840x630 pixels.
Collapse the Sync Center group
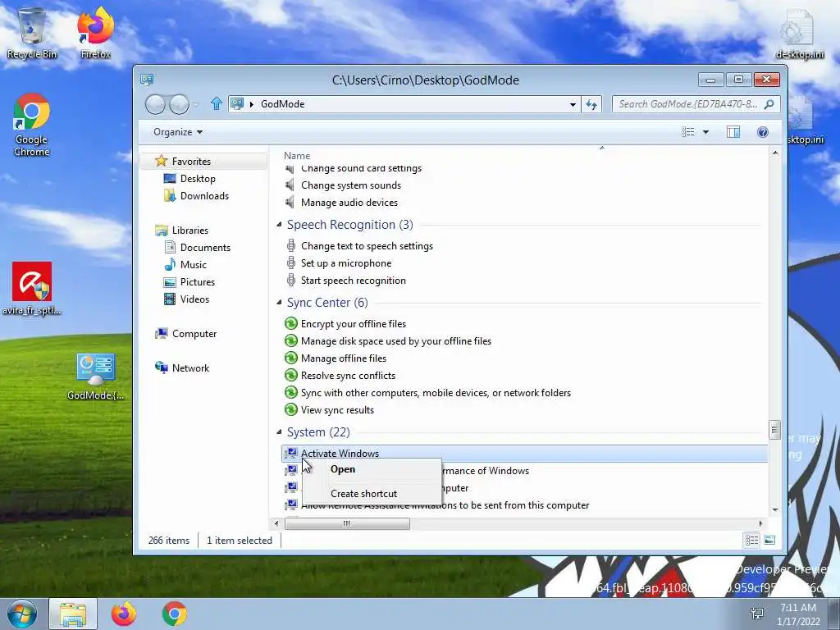coord(279,302)
